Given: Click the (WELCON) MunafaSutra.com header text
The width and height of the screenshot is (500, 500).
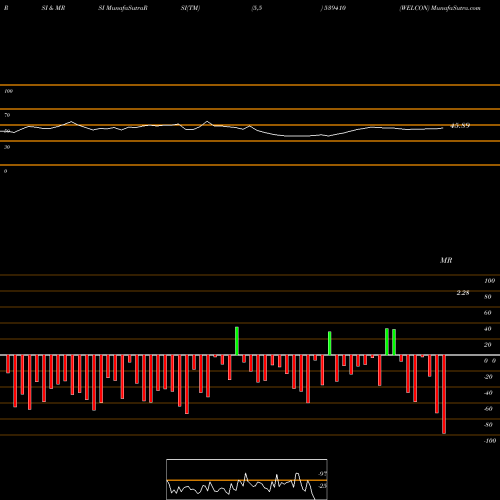Looking at the screenshot, I should [440, 8].
